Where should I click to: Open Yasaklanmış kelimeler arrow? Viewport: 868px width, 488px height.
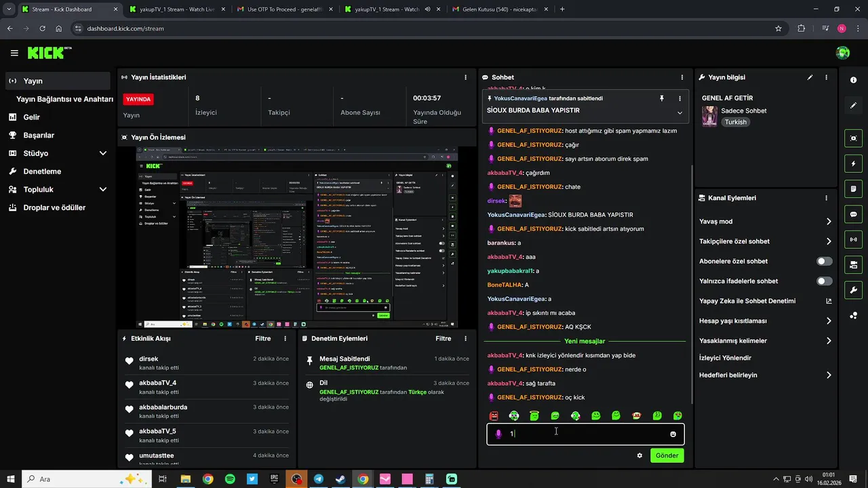pos(829,341)
